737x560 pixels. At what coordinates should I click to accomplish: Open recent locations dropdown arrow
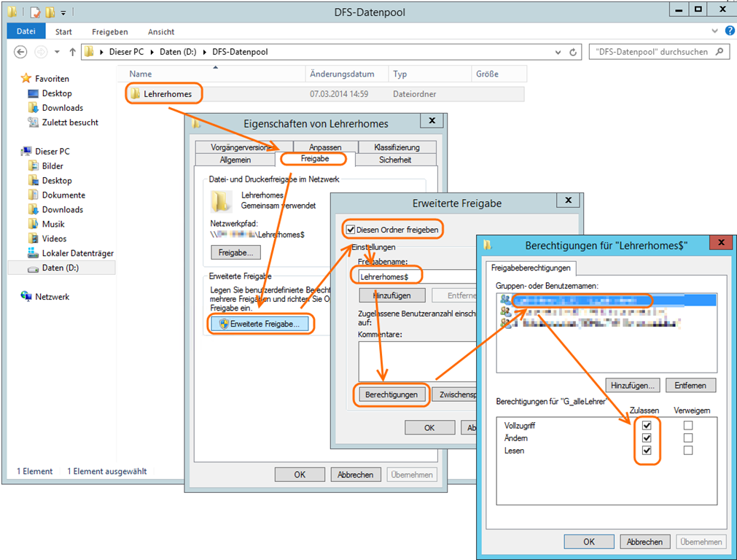[58, 52]
